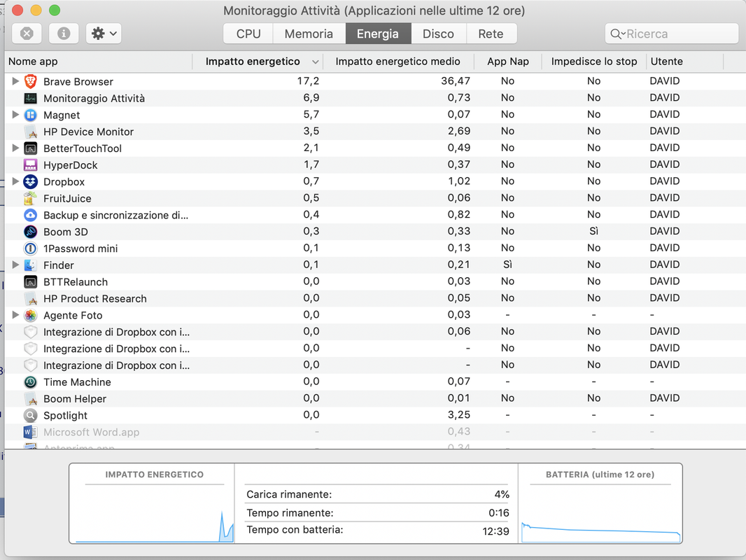The height and width of the screenshot is (560, 746).
Task: Switch to the Memoria tab
Action: tap(309, 34)
